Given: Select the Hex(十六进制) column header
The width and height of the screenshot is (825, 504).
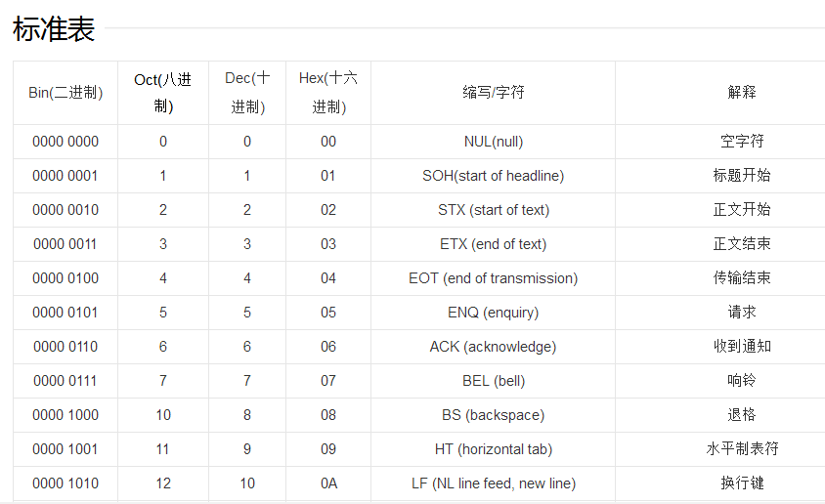Looking at the screenshot, I should pos(328,93).
